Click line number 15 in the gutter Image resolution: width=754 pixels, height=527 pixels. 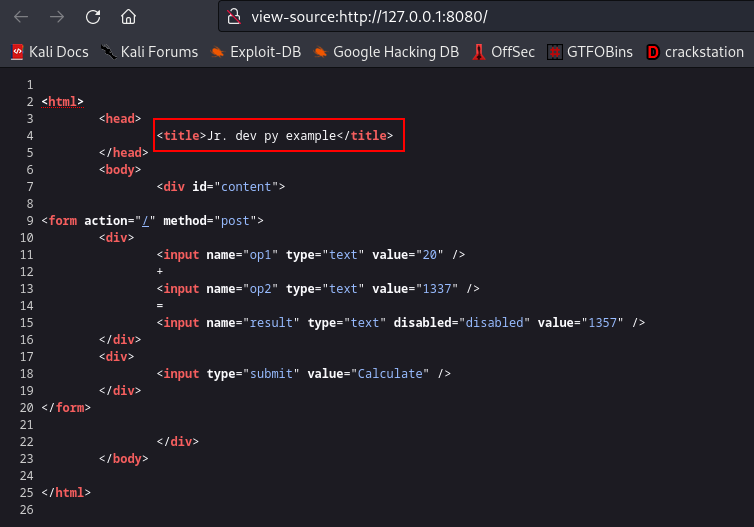tap(27, 323)
